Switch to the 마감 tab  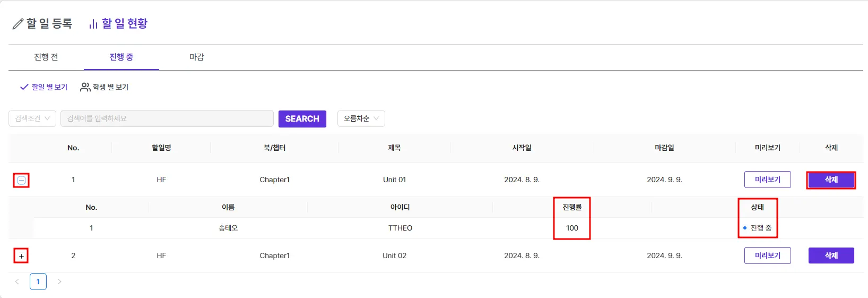pos(197,57)
